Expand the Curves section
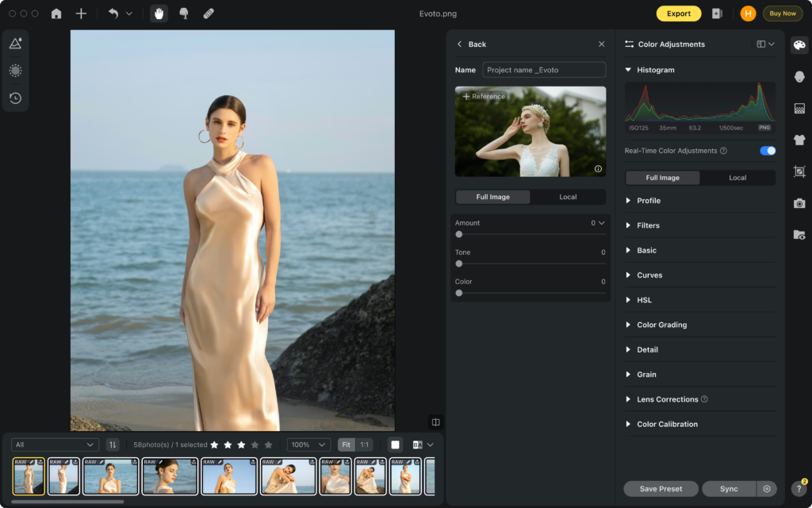812x508 pixels. 649,275
